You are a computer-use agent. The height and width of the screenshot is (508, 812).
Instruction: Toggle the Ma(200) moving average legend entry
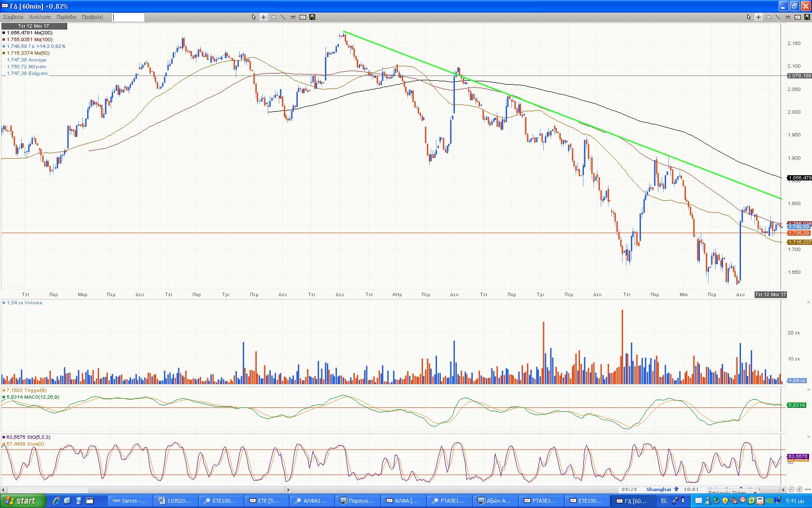click(28, 33)
